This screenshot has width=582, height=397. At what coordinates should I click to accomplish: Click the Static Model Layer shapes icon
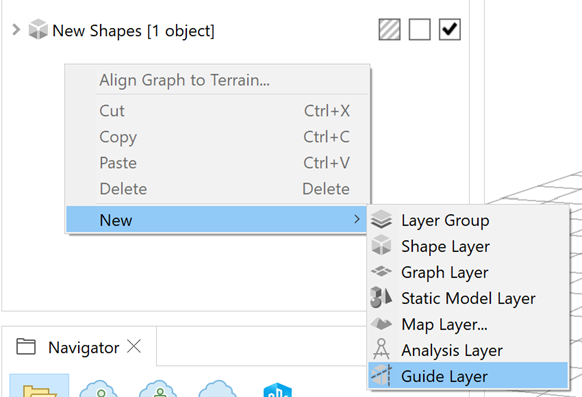tap(381, 297)
